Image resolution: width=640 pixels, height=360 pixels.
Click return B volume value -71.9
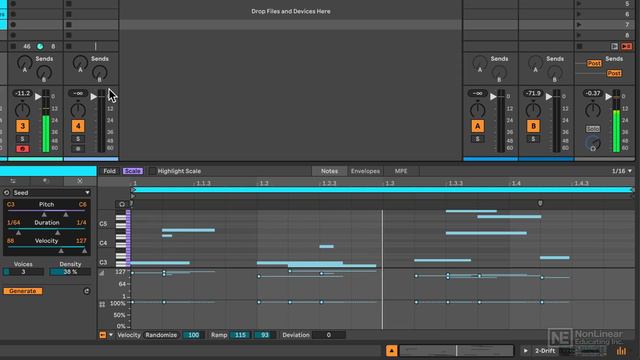[533, 93]
